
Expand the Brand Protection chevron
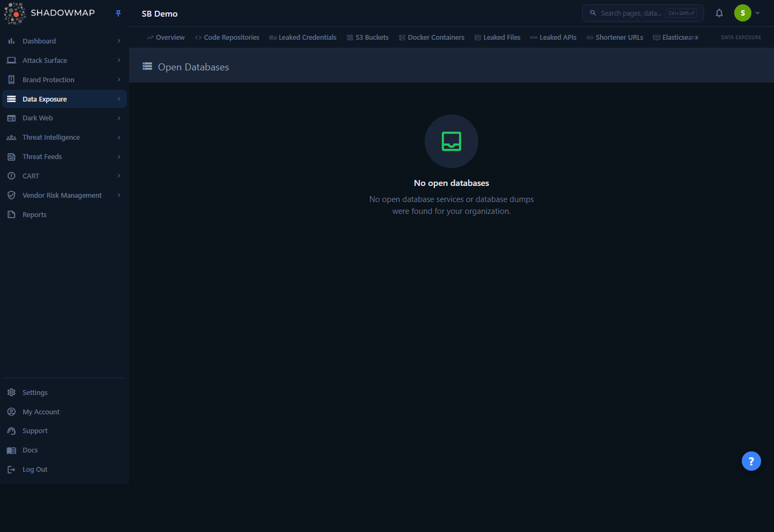tap(119, 80)
